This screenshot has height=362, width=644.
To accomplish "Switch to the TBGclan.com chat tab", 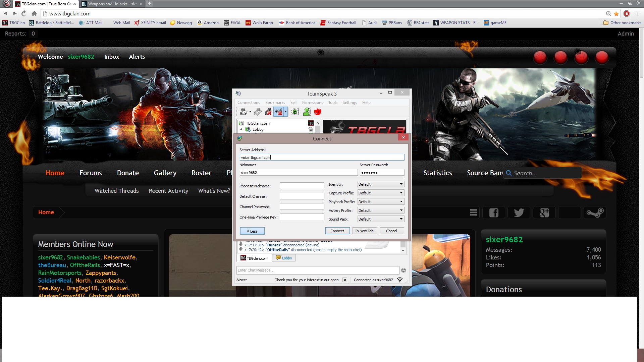I will point(254,258).
